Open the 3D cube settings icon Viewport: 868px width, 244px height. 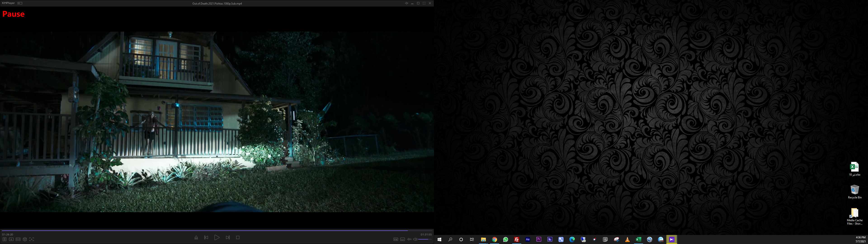(25, 239)
